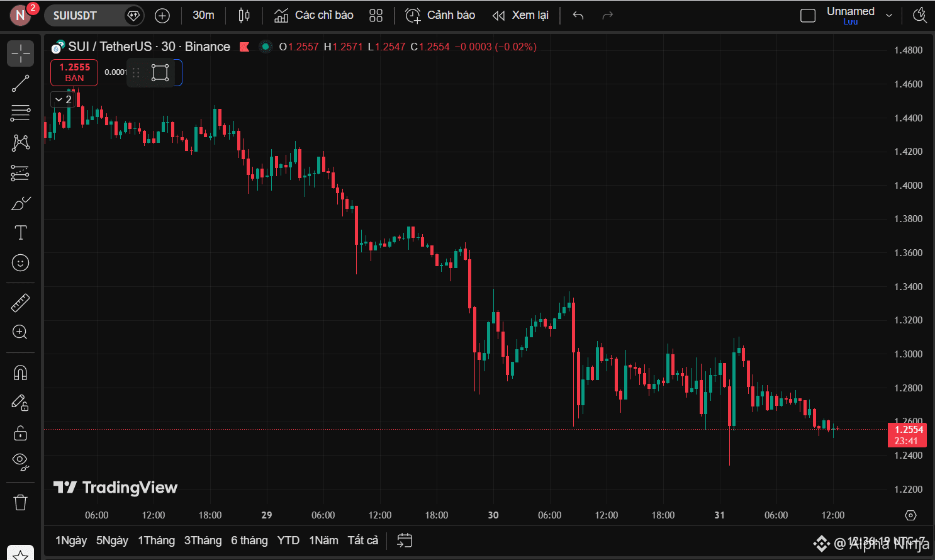Redo the last chart action
The height and width of the screenshot is (560, 935).
point(607,16)
